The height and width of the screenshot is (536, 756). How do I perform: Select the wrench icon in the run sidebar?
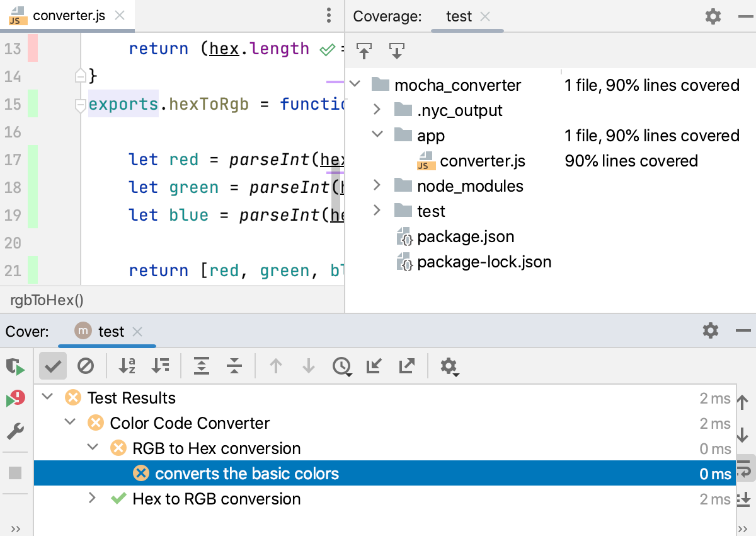tap(14, 431)
